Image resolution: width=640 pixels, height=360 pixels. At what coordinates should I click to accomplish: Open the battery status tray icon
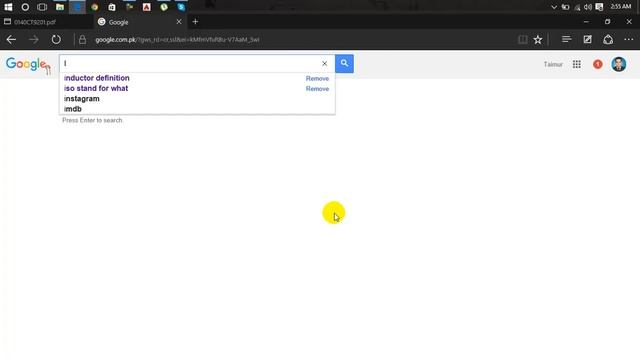coord(565,7)
